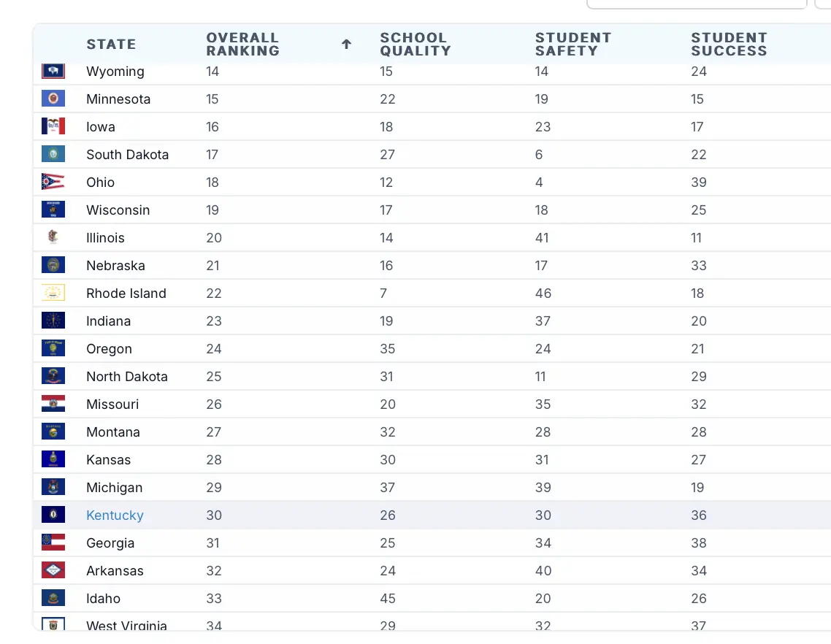The height and width of the screenshot is (644, 831).
Task: Click the Arkansas flag icon
Action: point(53,570)
